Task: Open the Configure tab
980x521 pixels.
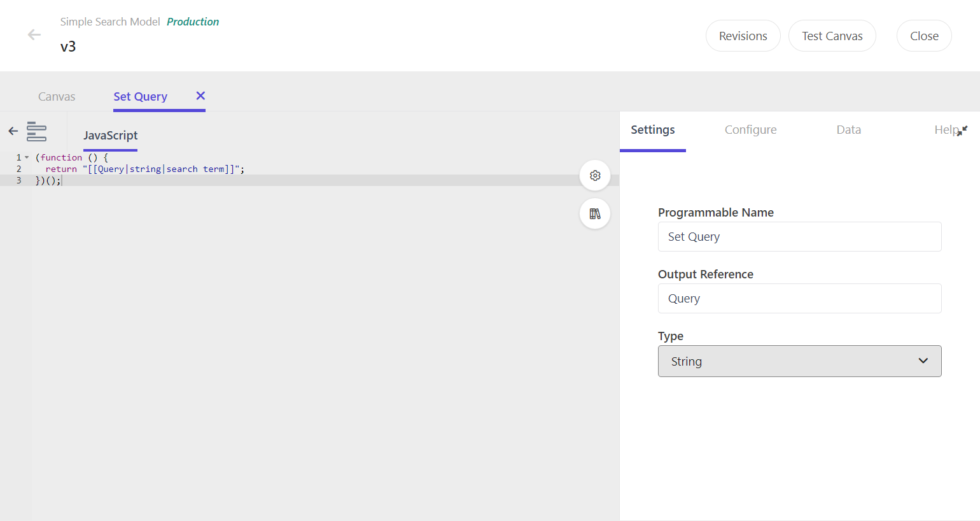Action: pos(750,129)
